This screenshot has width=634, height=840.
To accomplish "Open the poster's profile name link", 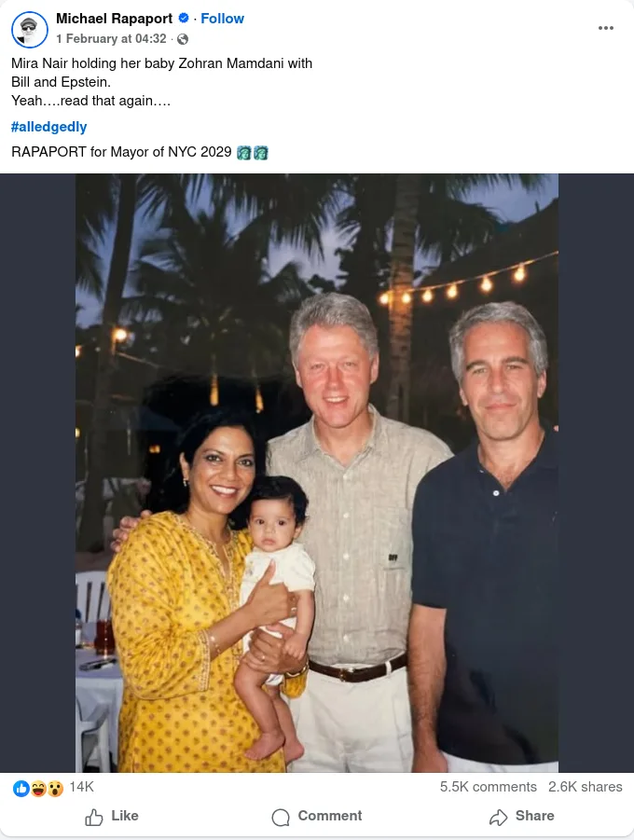I will coord(114,19).
